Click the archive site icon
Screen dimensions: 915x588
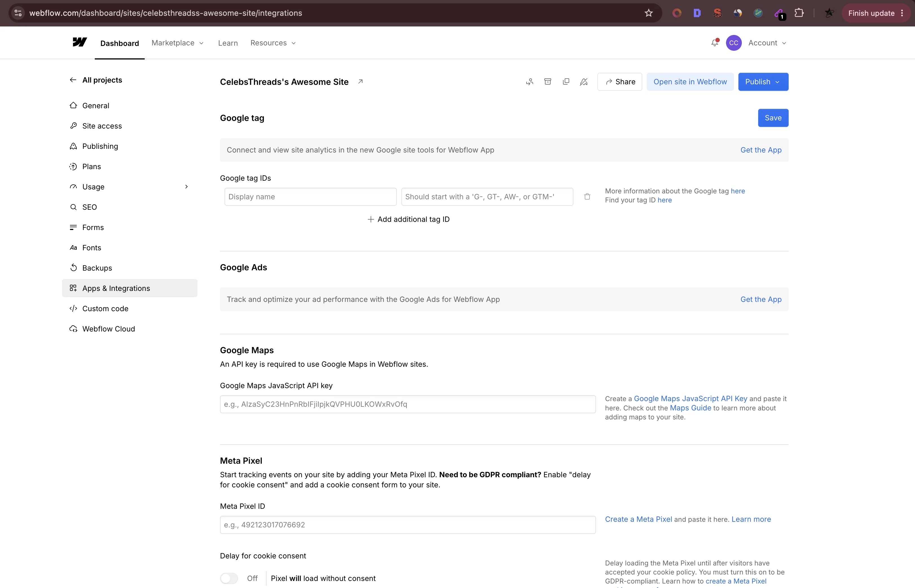pyautogui.click(x=547, y=82)
